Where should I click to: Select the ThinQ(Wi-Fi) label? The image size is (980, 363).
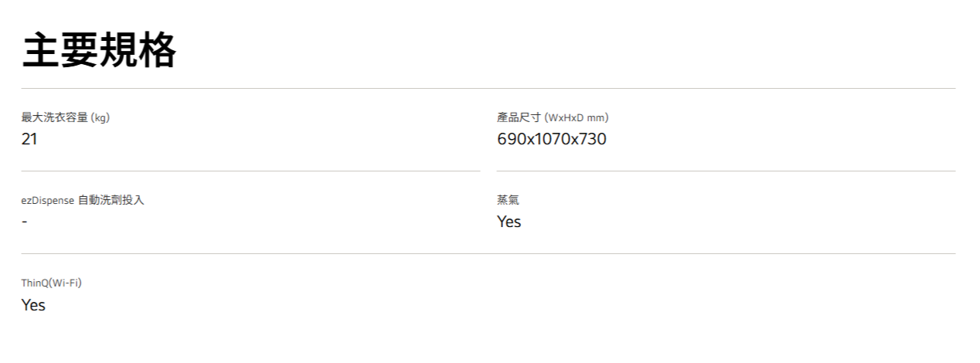[51, 283]
